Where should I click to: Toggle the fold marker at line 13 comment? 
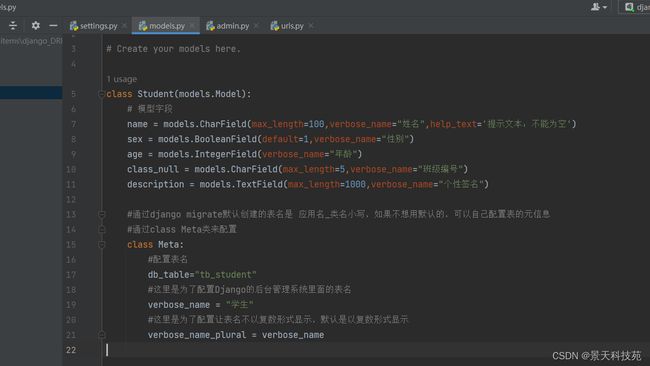101,214
